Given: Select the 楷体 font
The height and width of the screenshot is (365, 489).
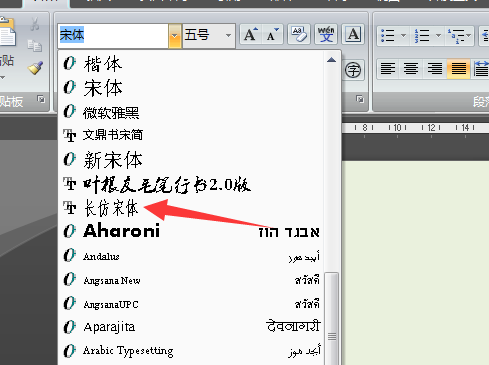Looking at the screenshot, I should point(192,63).
